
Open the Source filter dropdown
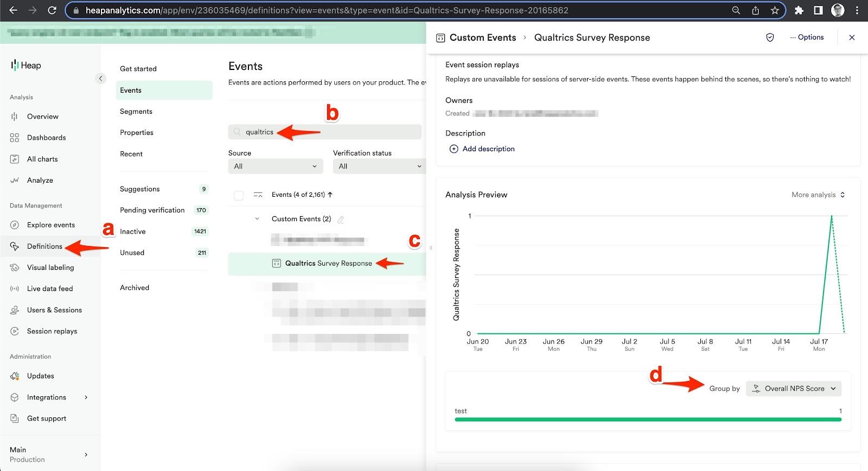pos(276,166)
